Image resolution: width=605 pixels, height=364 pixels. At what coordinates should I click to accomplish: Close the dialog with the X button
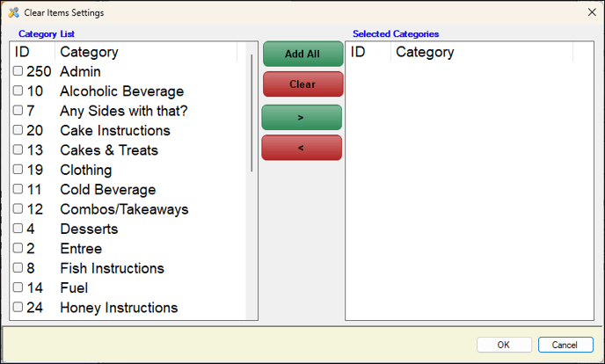pyautogui.click(x=591, y=12)
